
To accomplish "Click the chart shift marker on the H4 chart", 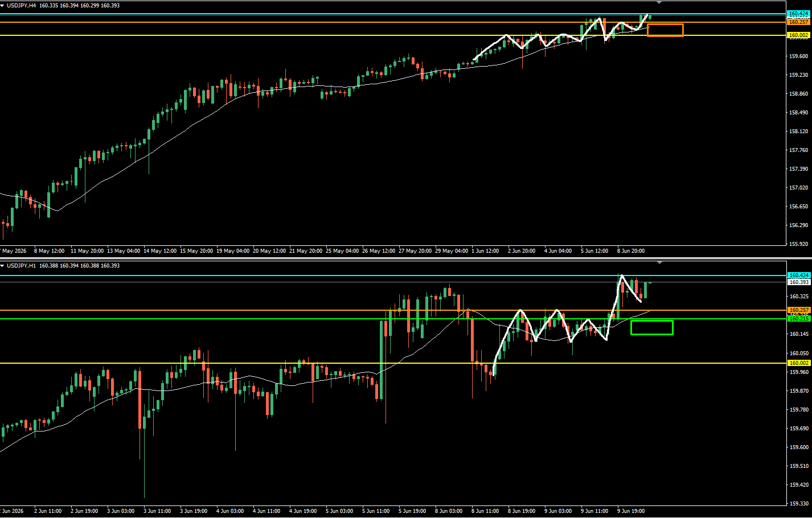I will click(x=659, y=3).
